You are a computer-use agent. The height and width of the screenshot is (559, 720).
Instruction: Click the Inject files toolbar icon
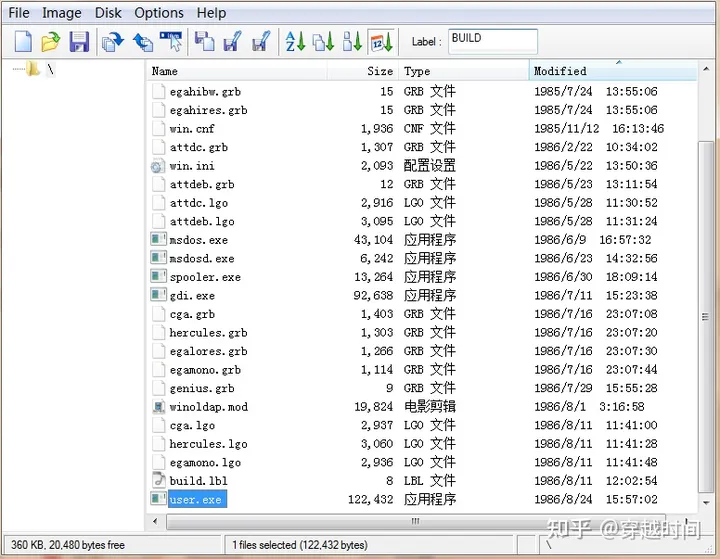(204, 41)
